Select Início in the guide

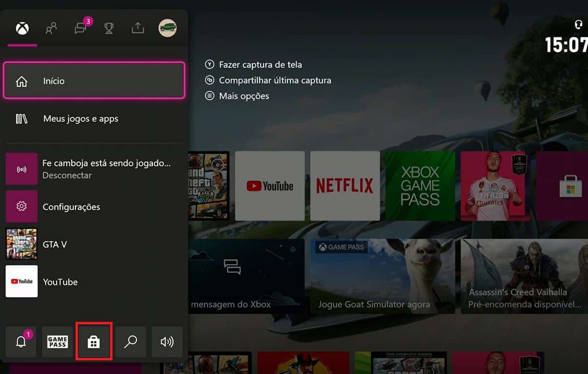[94, 81]
